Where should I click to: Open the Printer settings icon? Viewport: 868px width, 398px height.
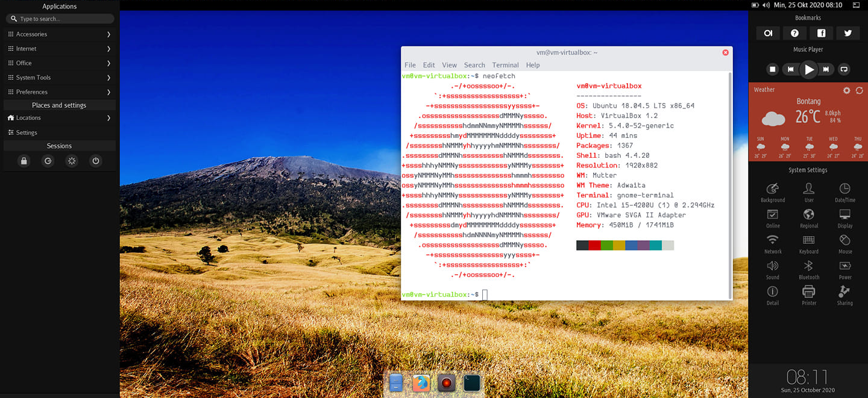pos(809,294)
